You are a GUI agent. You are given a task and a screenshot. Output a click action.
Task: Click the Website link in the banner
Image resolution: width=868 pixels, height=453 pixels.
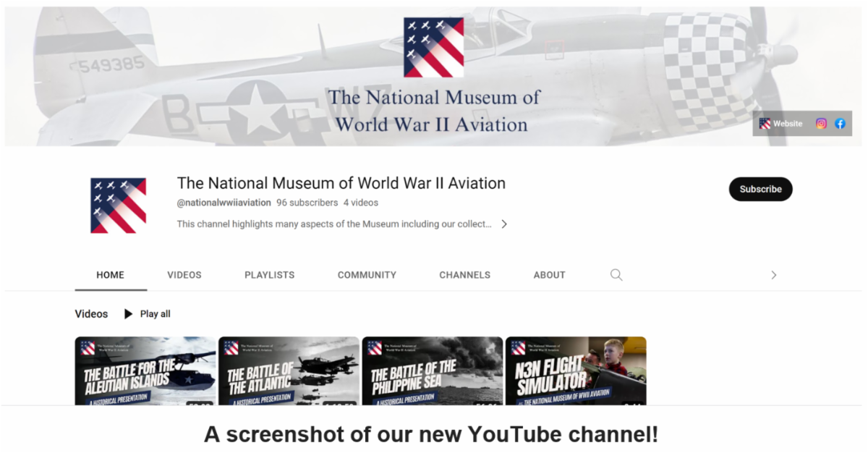[781, 124]
